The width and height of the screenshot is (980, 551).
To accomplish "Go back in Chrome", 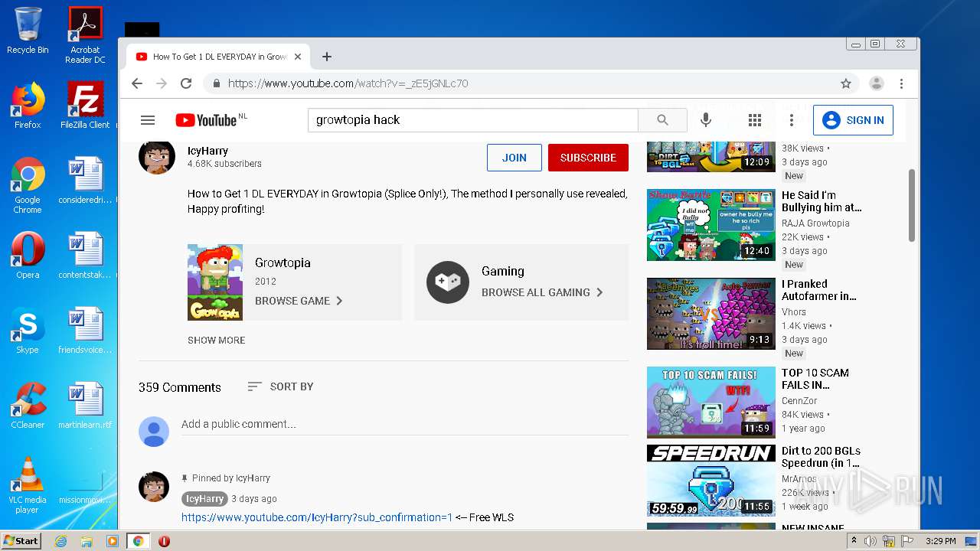I will [137, 83].
